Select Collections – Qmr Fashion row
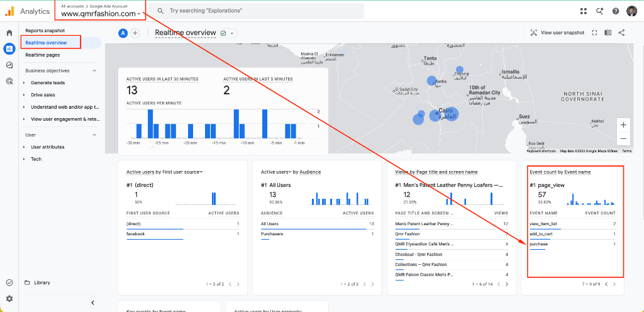644x312 pixels. tap(452, 265)
